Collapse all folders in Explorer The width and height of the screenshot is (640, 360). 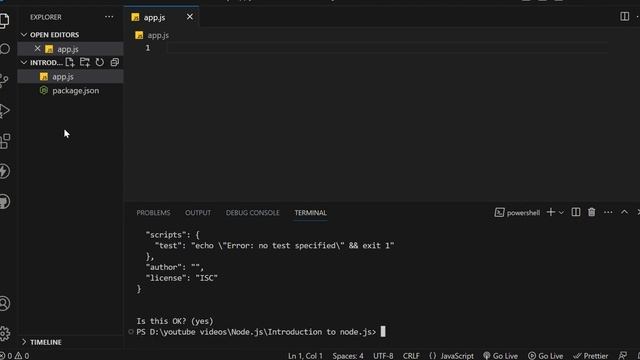[115, 62]
